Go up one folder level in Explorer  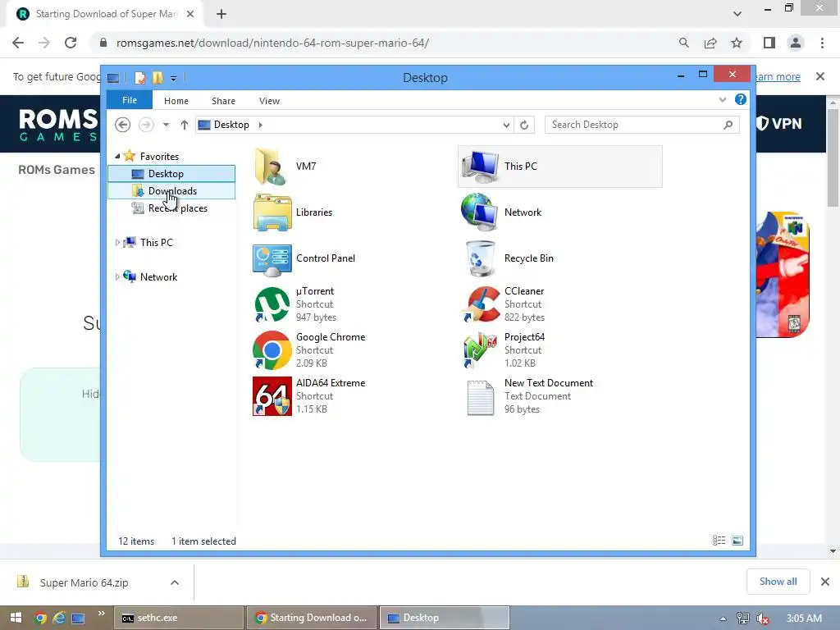[x=185, y=125]
